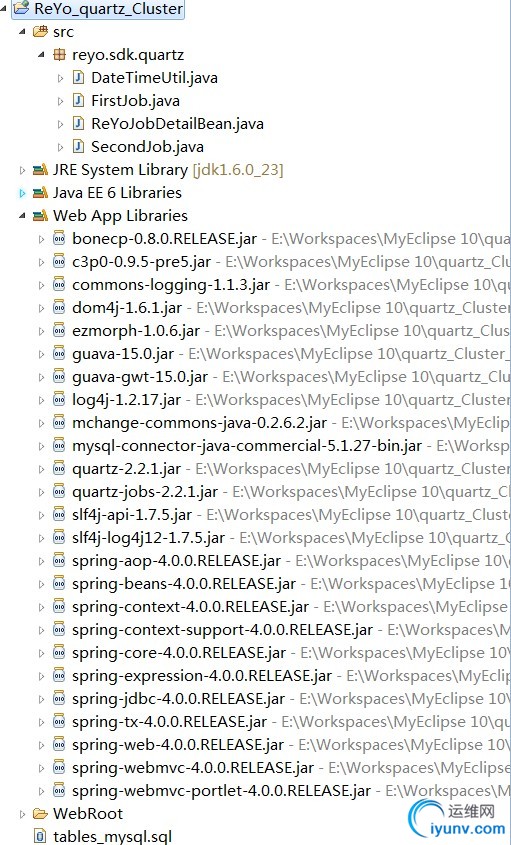Click the SecondJob.java file icon
Image resolution: width=511 pixels, height=845 pixels.
79,147
